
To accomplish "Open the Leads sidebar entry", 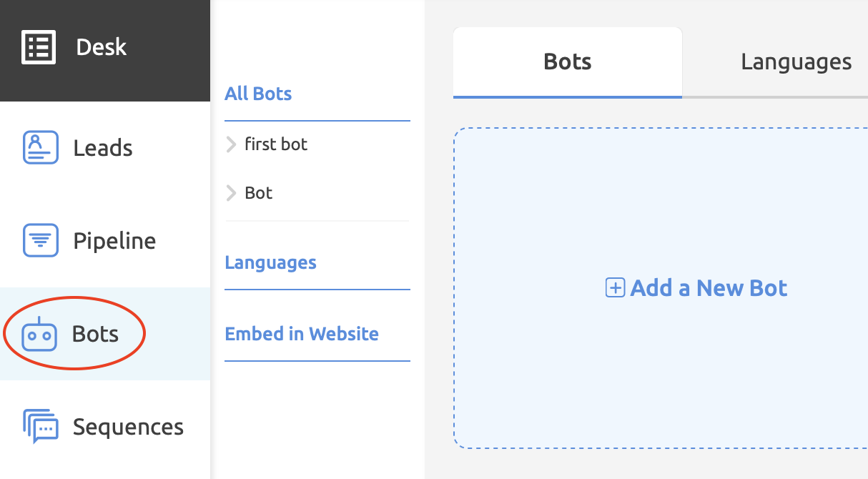I will click(102, 147).
